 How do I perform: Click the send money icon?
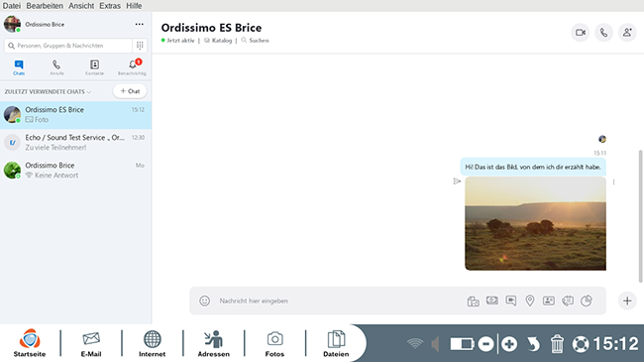(x=492, y=301)
